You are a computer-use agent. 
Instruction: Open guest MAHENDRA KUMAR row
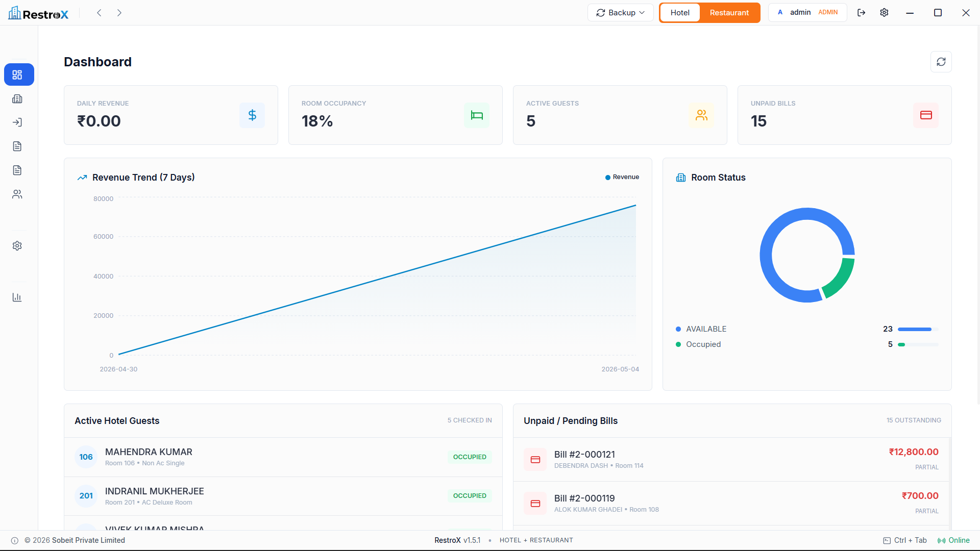click(283, 457)
